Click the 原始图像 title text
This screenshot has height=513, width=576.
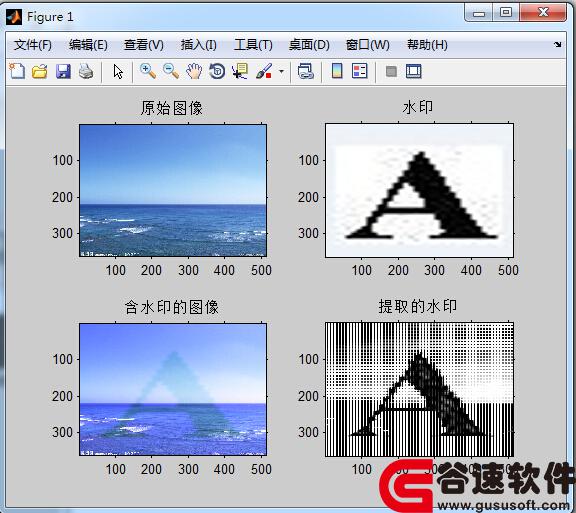172,108
